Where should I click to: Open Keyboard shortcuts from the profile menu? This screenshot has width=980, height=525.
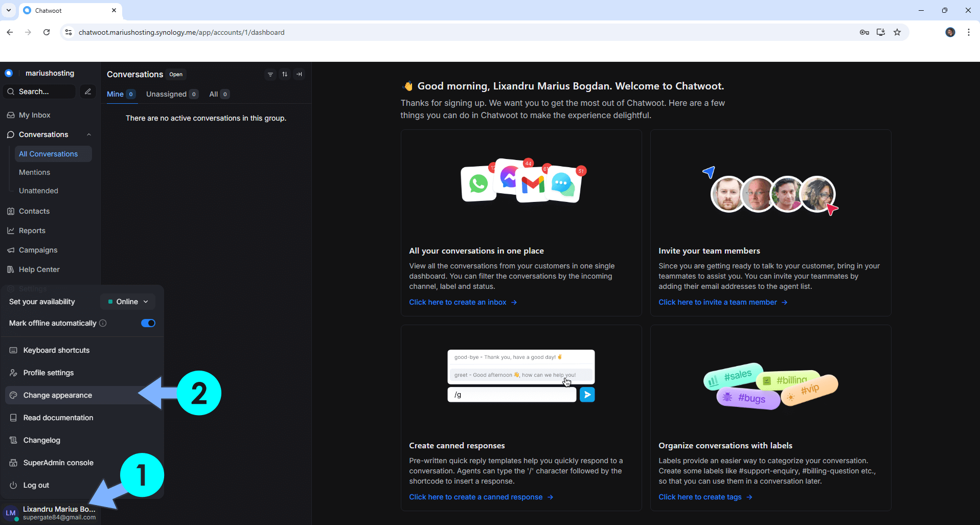click(56, 350)
